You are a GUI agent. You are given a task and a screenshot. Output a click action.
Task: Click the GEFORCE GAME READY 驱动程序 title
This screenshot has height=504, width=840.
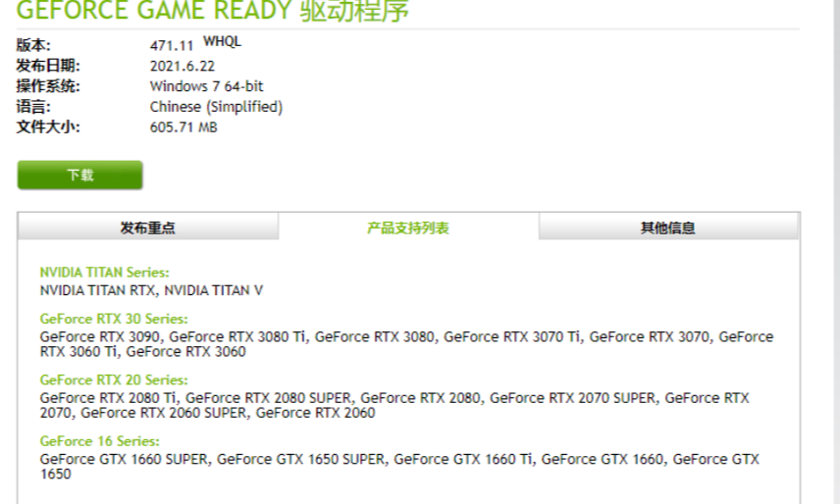pyautogui.click(x=213, y=12)
